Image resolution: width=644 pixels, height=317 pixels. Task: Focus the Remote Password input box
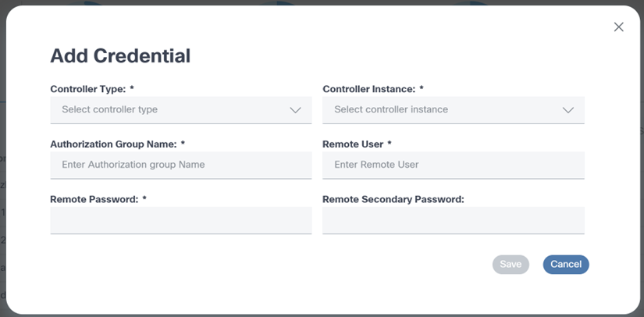180,220
